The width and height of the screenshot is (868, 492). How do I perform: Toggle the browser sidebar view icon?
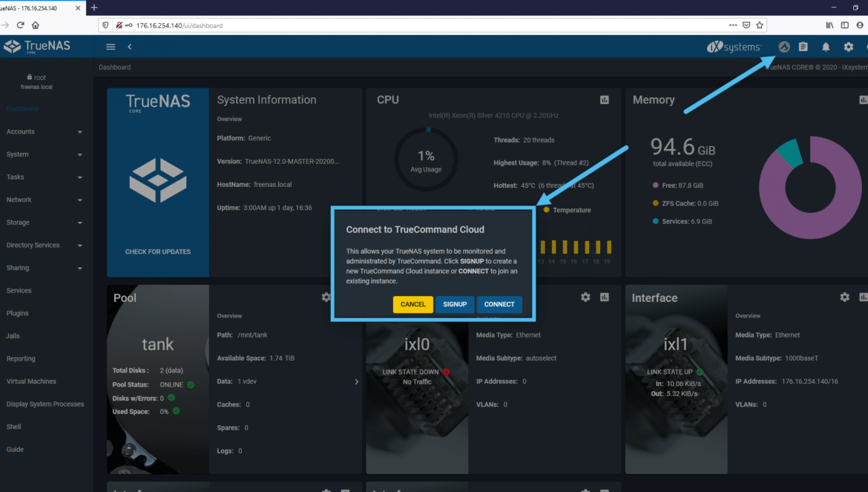[845, 25]
